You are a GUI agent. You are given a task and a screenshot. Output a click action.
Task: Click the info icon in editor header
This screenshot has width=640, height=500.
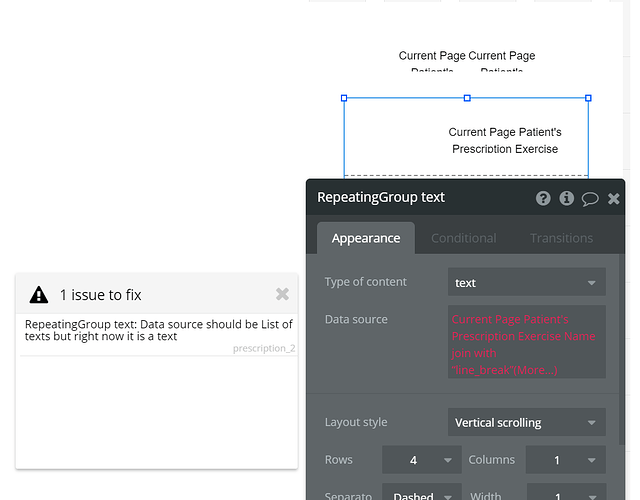(567, 198)
